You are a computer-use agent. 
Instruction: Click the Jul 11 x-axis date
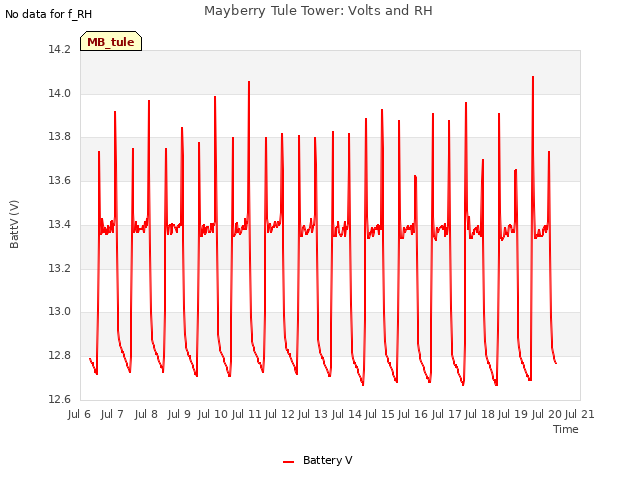point(247,414)
